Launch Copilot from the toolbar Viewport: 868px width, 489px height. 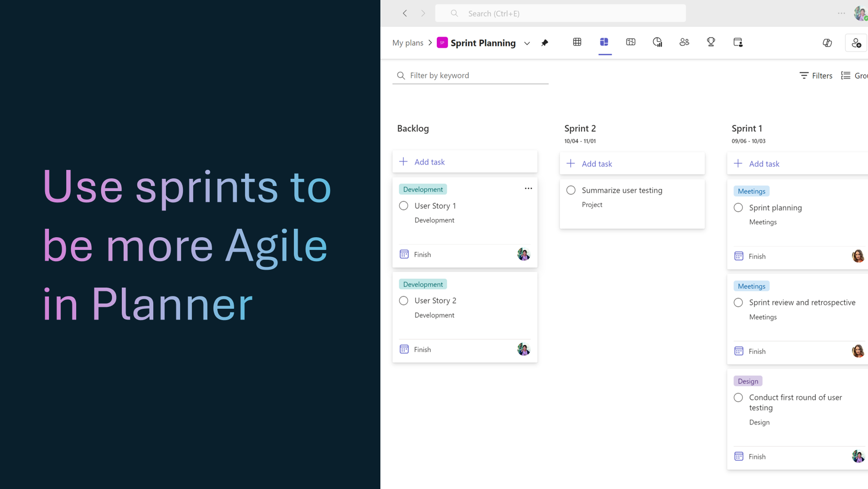[x=827, y=42]
